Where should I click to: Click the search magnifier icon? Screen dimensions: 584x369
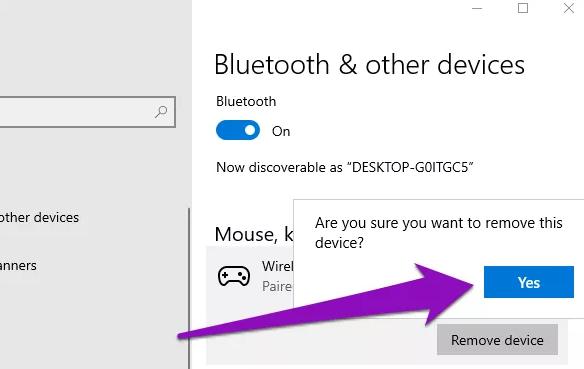click(x=161, y=112)
